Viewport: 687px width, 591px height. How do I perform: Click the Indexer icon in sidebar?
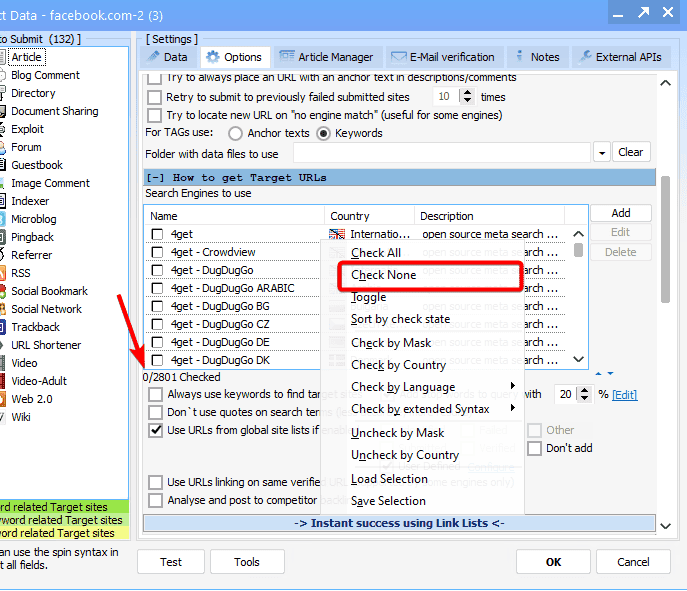(2, 201)
